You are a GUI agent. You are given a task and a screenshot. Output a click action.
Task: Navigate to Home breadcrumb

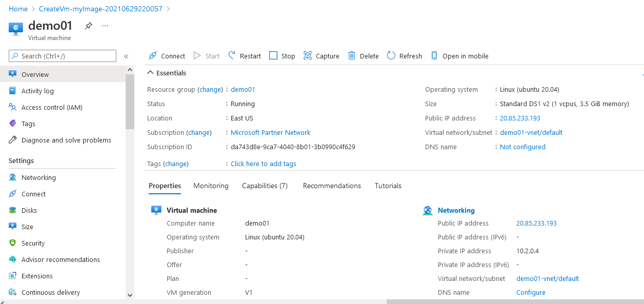pos(18,9)
